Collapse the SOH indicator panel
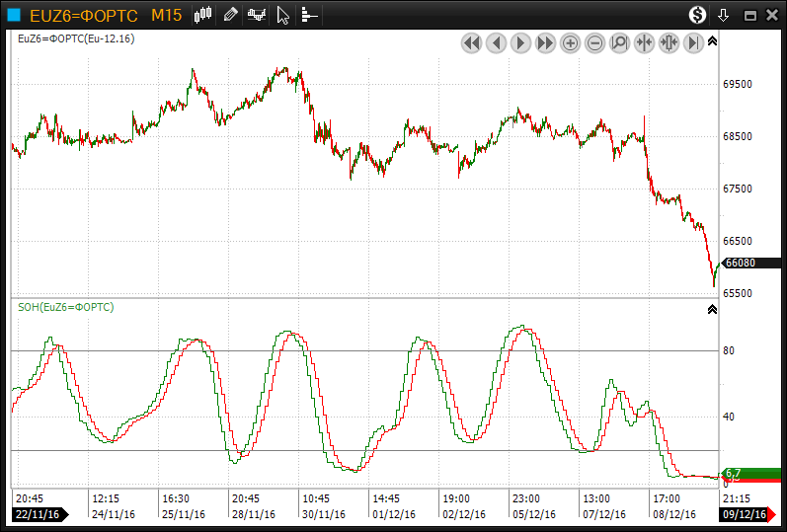This screenshot has height=532, width=787. pos(712,309)
